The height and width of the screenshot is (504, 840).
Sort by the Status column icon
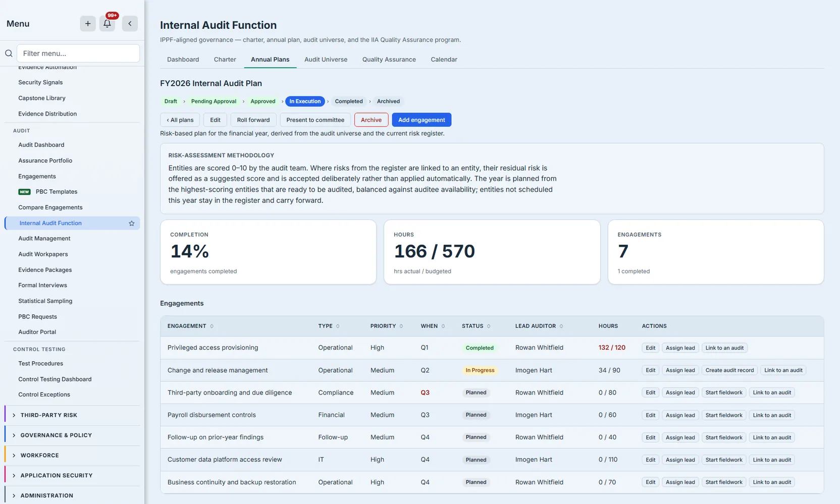click(x=489, y=326)
